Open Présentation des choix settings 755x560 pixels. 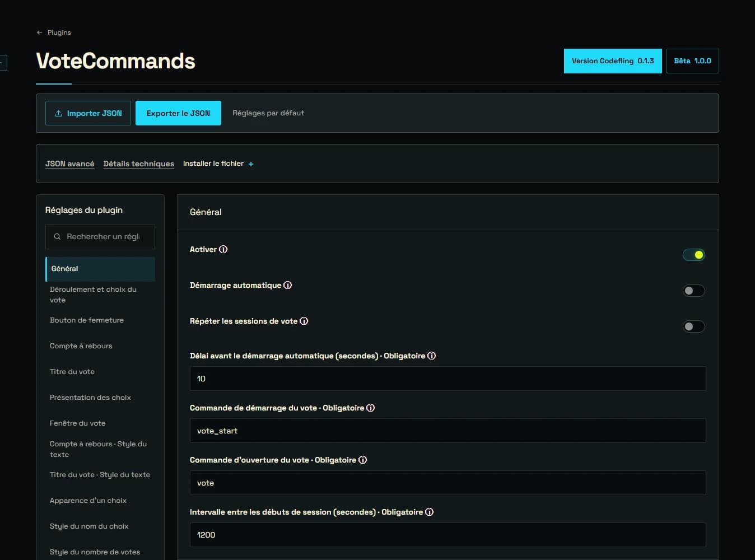(100, 398)
